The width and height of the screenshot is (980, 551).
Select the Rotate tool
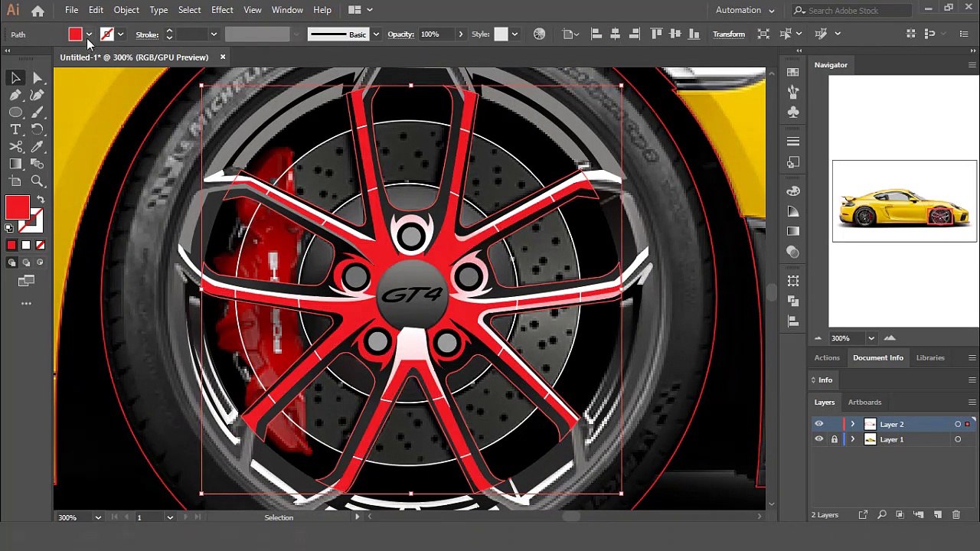tap(38, 130)
